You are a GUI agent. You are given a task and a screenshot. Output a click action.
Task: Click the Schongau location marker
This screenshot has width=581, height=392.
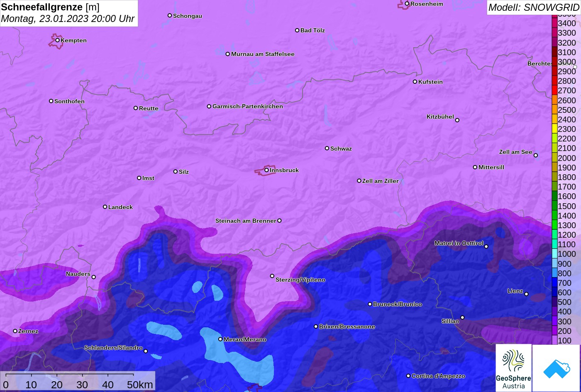[x=170, y=15]
